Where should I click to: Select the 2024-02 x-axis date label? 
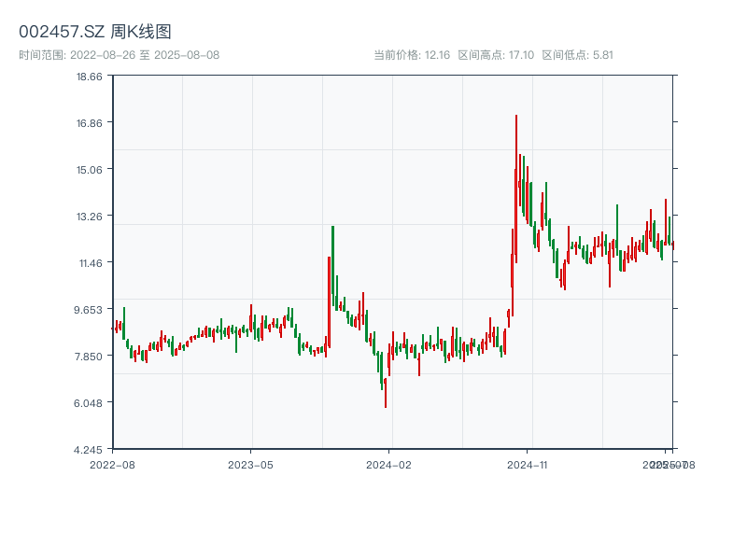(x=389, y=464)
